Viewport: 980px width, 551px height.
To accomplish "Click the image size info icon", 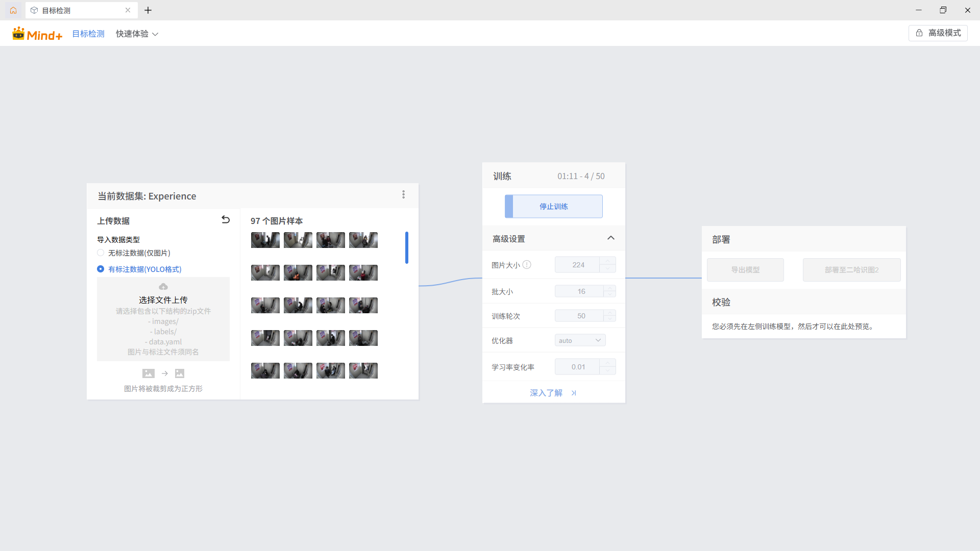I will pos(527,265).
